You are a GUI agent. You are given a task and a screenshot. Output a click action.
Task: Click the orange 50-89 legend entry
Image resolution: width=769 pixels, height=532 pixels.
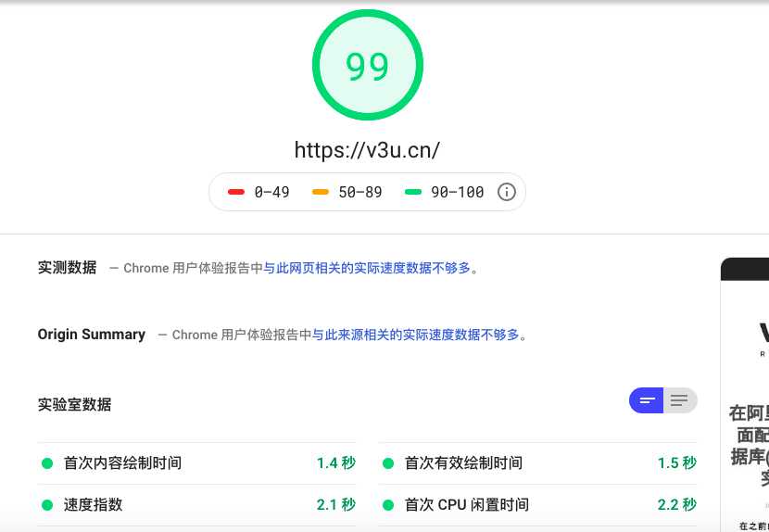(x=347, y=192)
